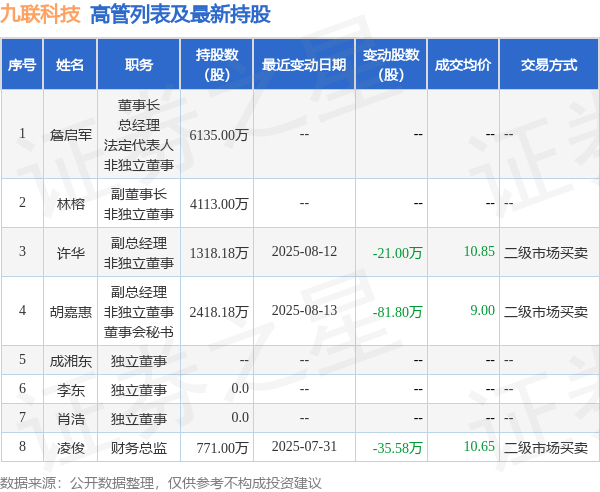Click the average price 10.65

(479, 446)
